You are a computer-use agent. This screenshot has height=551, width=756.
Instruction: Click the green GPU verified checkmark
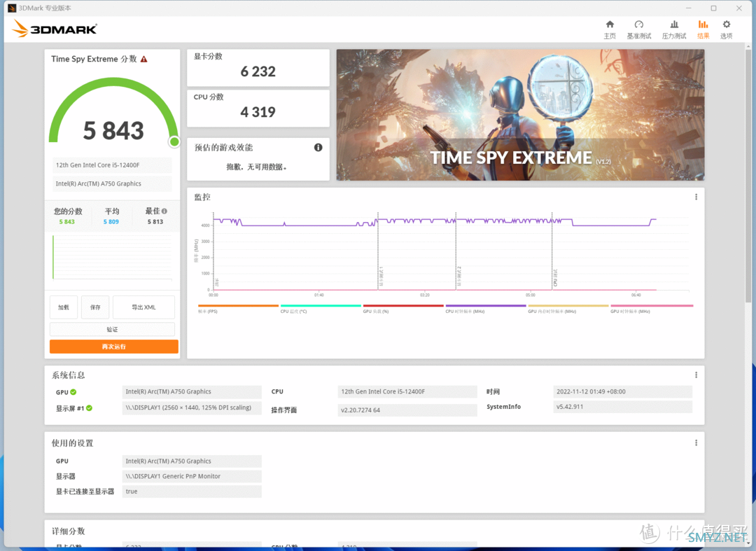(x=73, y=392)
